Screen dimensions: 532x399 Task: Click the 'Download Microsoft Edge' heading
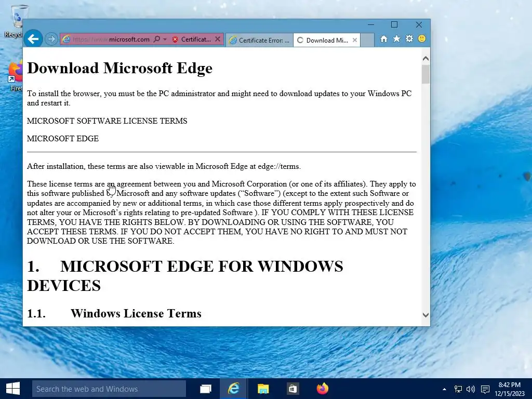click(x=120, y=68)
